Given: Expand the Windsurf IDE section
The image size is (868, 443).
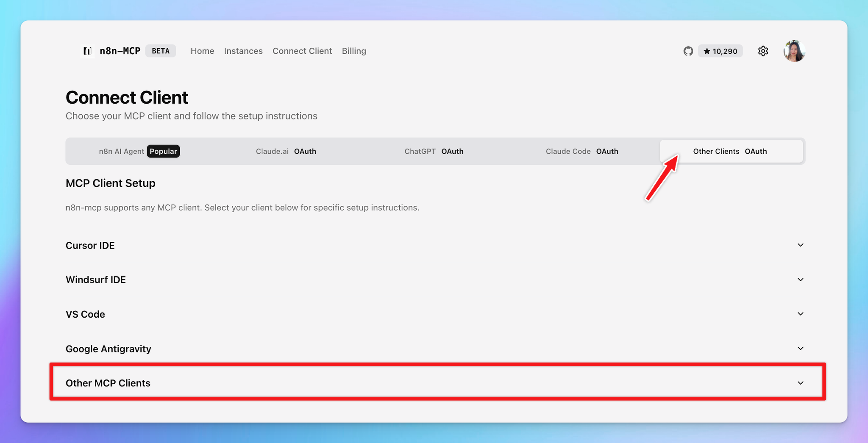Looking at the screenshot, I should 435,280.
